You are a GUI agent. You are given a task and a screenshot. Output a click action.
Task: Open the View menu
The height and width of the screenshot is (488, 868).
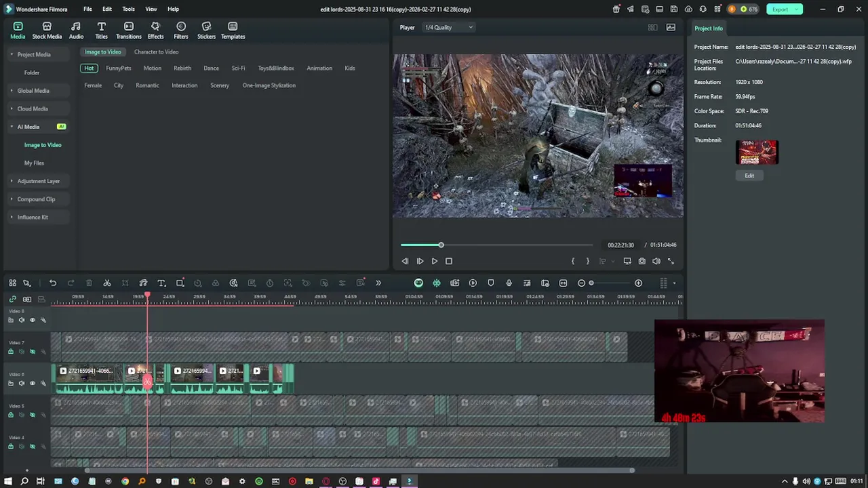tap(151, 9)
